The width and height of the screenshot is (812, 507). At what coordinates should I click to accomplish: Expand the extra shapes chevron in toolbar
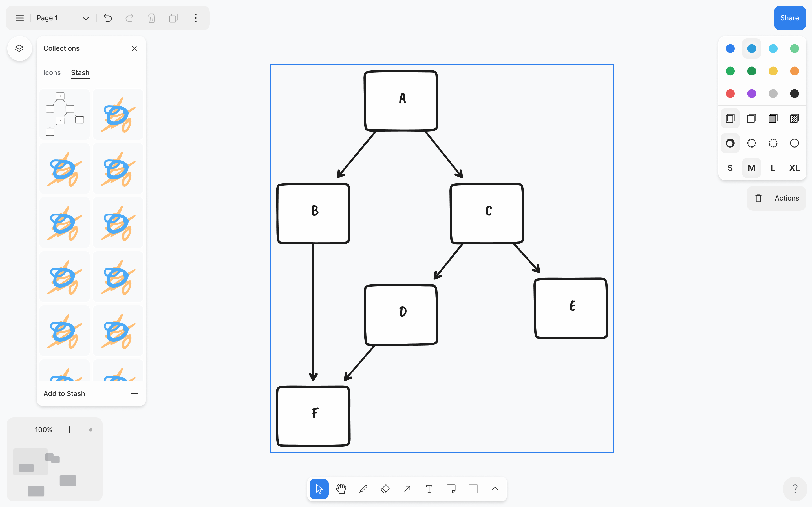tap(495, 489)
